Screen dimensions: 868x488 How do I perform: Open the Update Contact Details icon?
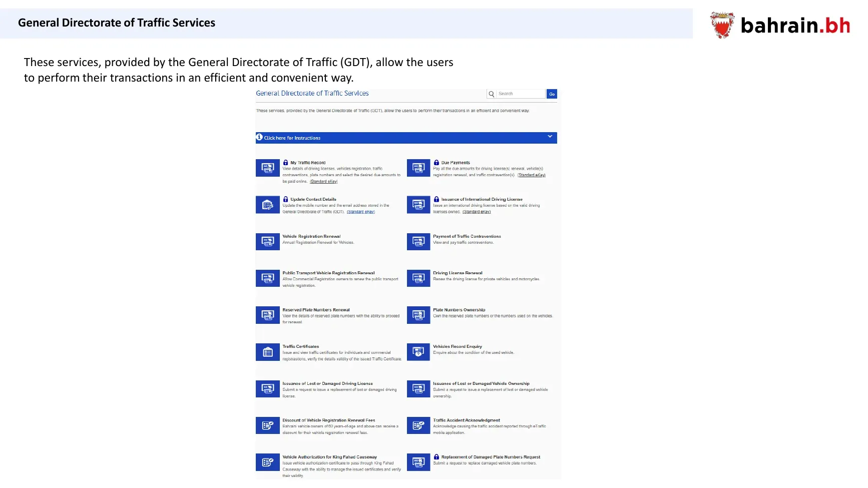[268, 205]
